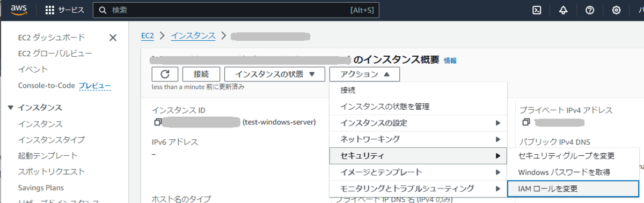644x203 pixels.
Task: Open EC2 ダッシュボード in sidebar
Action: (x=52, y=37)
